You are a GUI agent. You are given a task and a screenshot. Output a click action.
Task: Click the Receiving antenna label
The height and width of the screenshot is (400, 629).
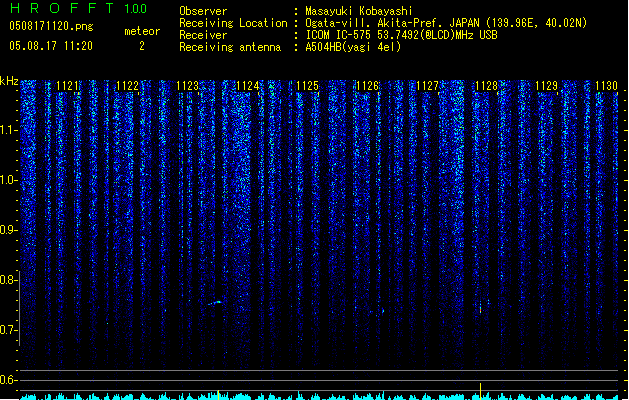click(x=230, y=47)
